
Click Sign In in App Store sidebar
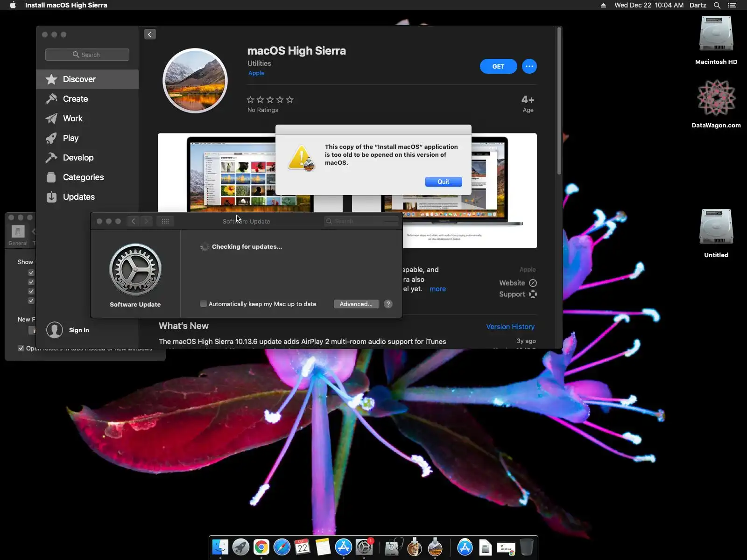point(79,330)
